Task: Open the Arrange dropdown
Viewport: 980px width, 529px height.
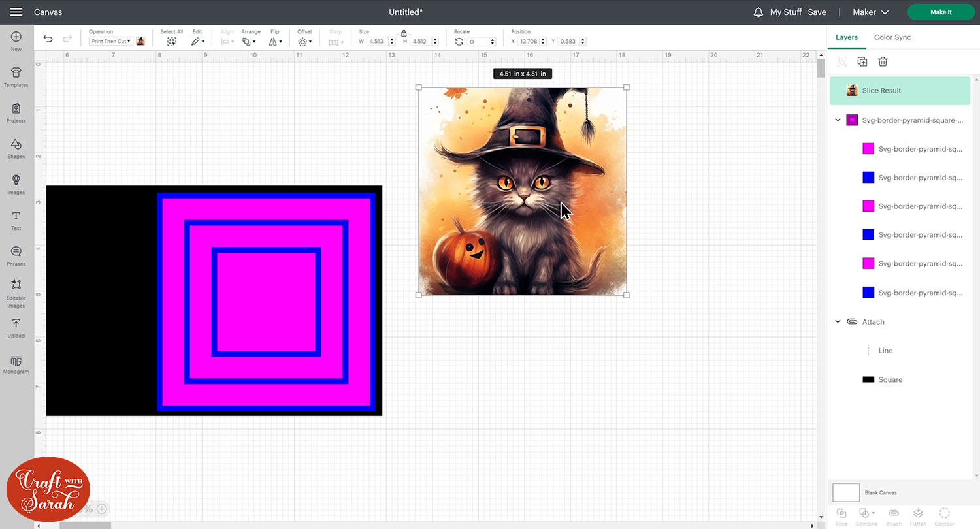Action: pyautogui.click(x=250, y=41)
